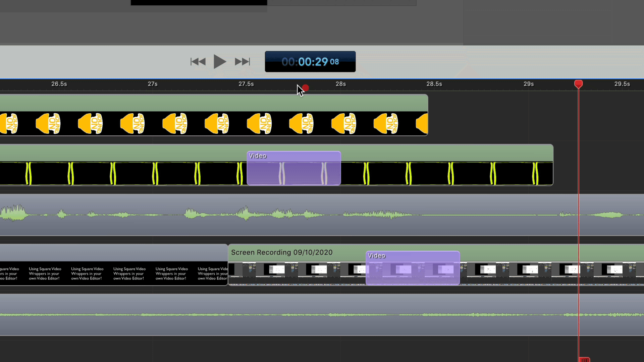Click the fast-forward to end button
This screenshot has height=362, width=644.
242,62
